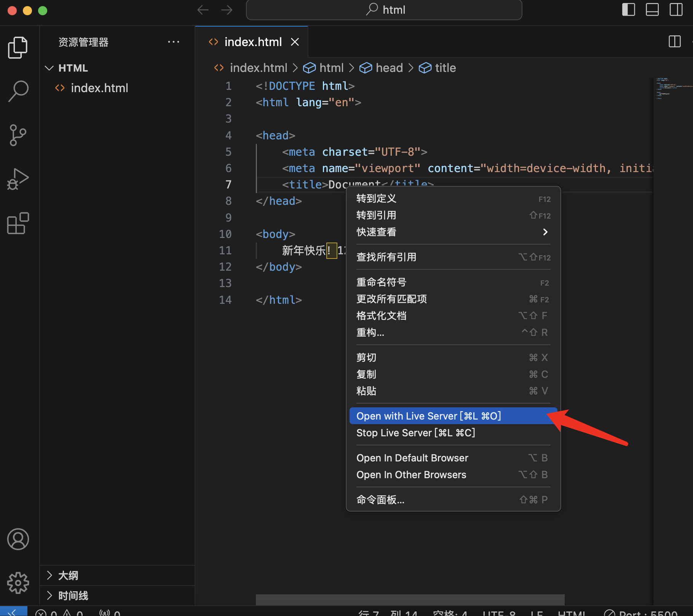Viewport: 693px width, 616px height.
Task: Click Open In Other Browsers
Action: (x=453, y=475)
